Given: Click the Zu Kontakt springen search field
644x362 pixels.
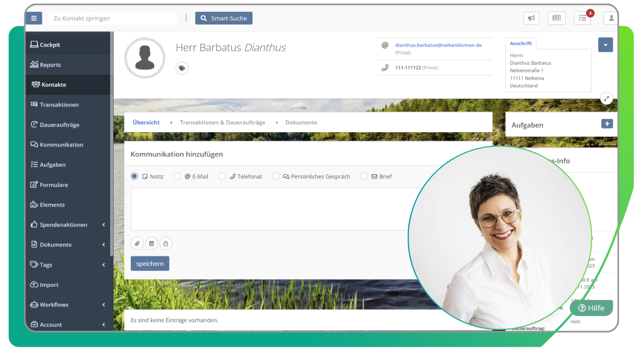Looking at the screenshot, I should pyautogui.click(x=113, y=18).
